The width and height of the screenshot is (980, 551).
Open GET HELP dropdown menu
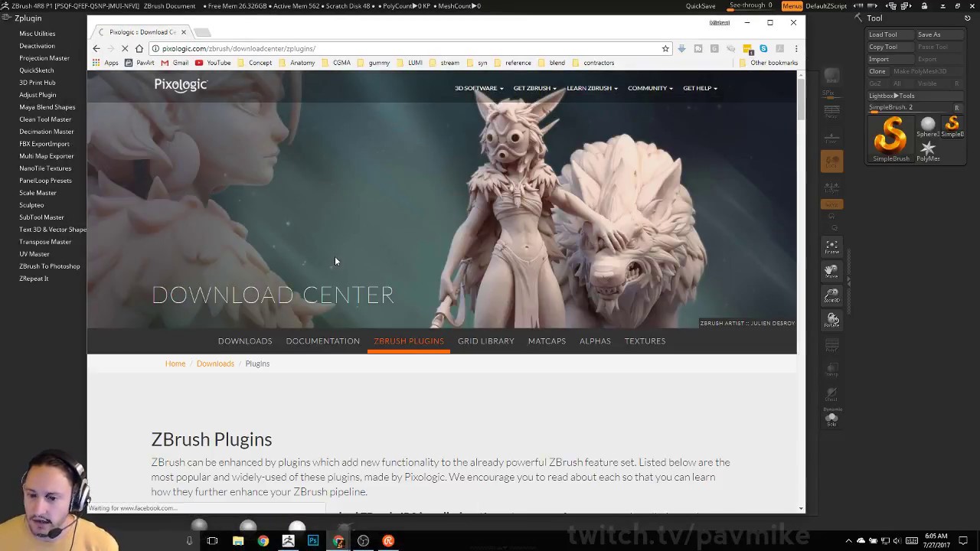pyautogui.click(x=700, y=88)
